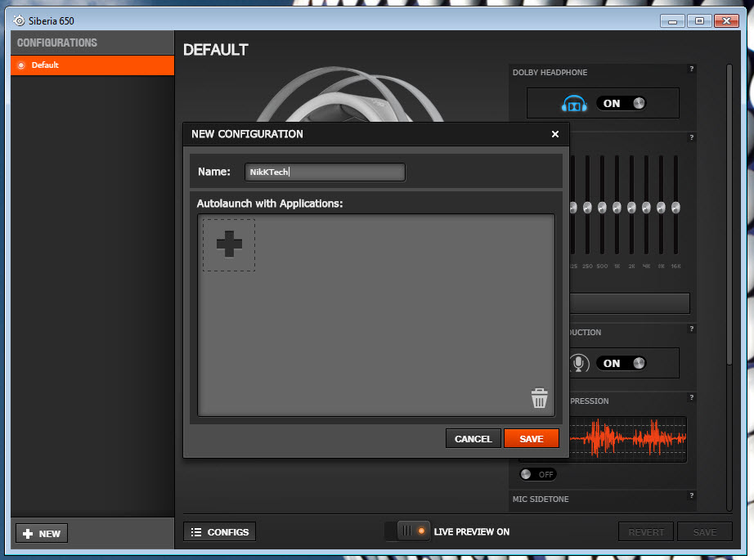
Task: Click the DEFAULT configuration title heading
Action: 215,50
